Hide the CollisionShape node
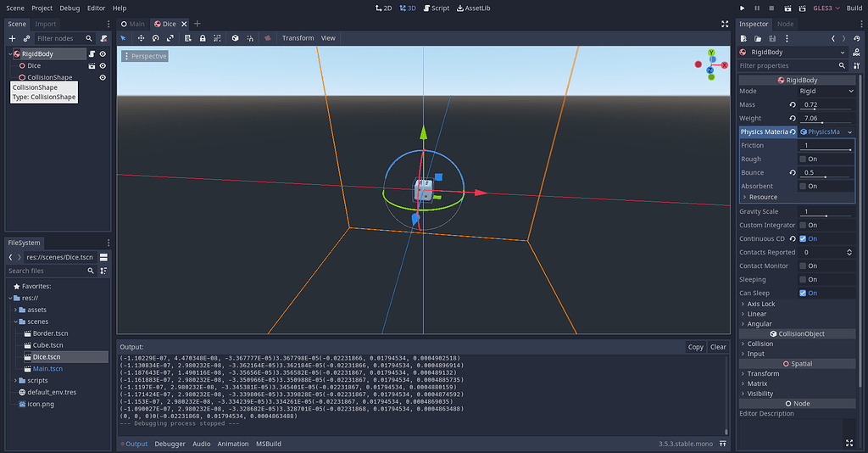This screenshot has height=453, width=868. (103, 77)
